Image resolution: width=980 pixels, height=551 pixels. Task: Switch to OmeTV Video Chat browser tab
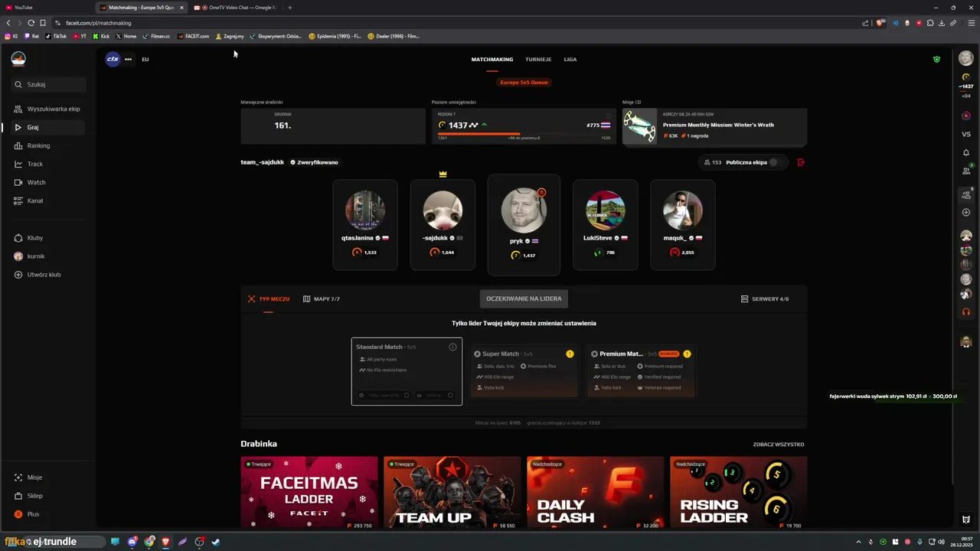[237, 8]
